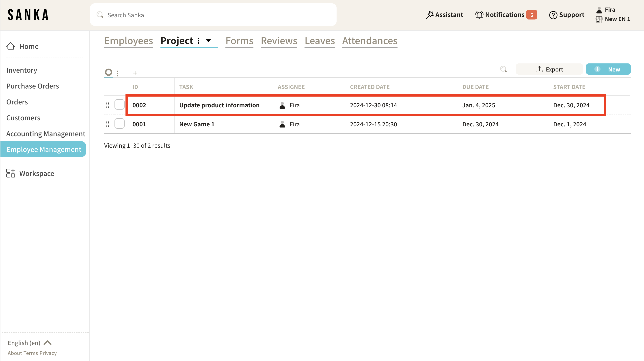Click the Home house icon
The image size is (644, 361).
tap(11, 46)
